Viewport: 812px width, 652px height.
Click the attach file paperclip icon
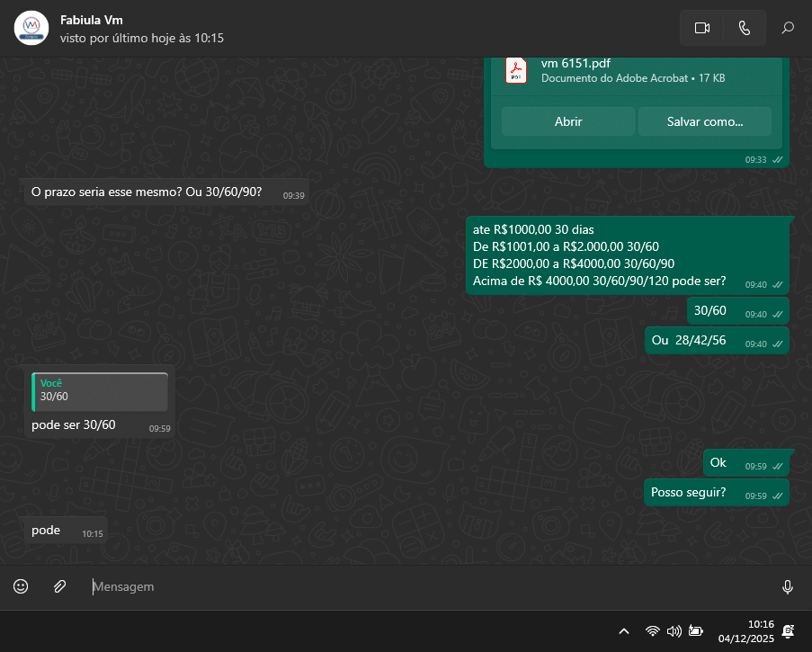tap(59, 586)
